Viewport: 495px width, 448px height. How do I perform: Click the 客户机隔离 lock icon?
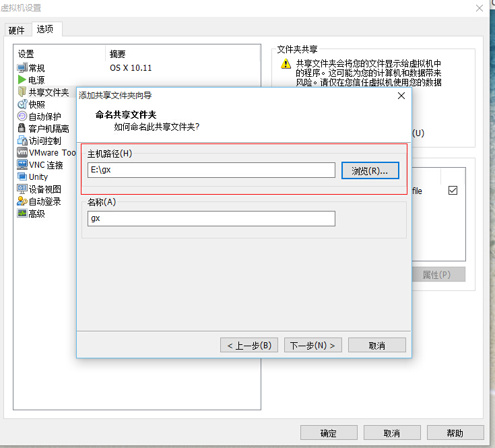22,128
